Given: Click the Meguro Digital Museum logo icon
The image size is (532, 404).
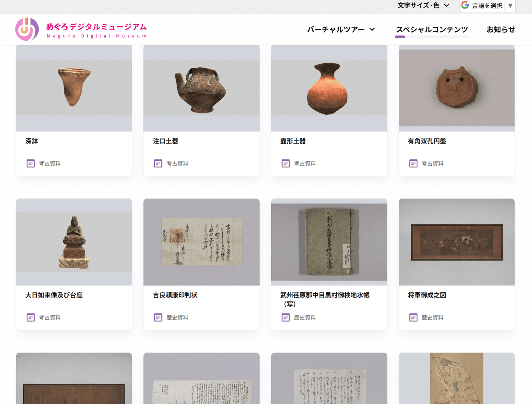Looking at the screenshot, I should (x=27, y=29).
